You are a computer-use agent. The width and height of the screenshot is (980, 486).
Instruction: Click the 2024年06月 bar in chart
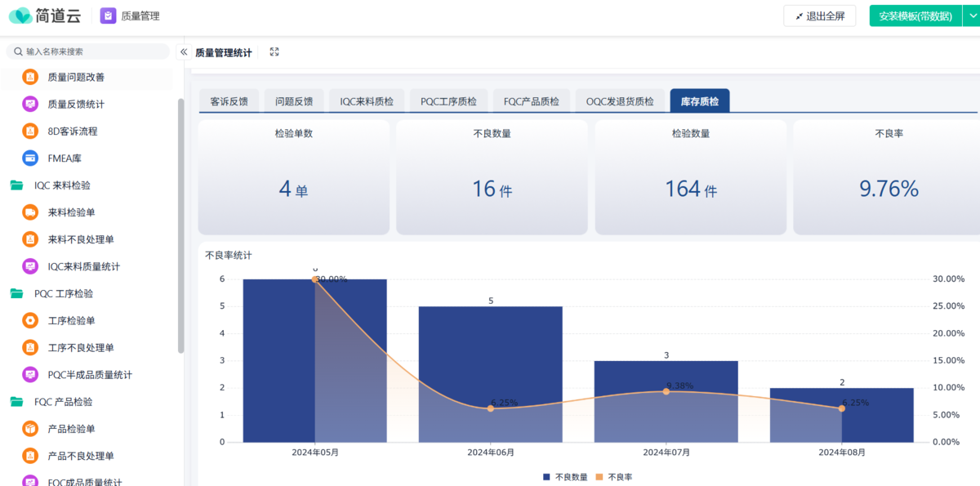click(490, 374)
